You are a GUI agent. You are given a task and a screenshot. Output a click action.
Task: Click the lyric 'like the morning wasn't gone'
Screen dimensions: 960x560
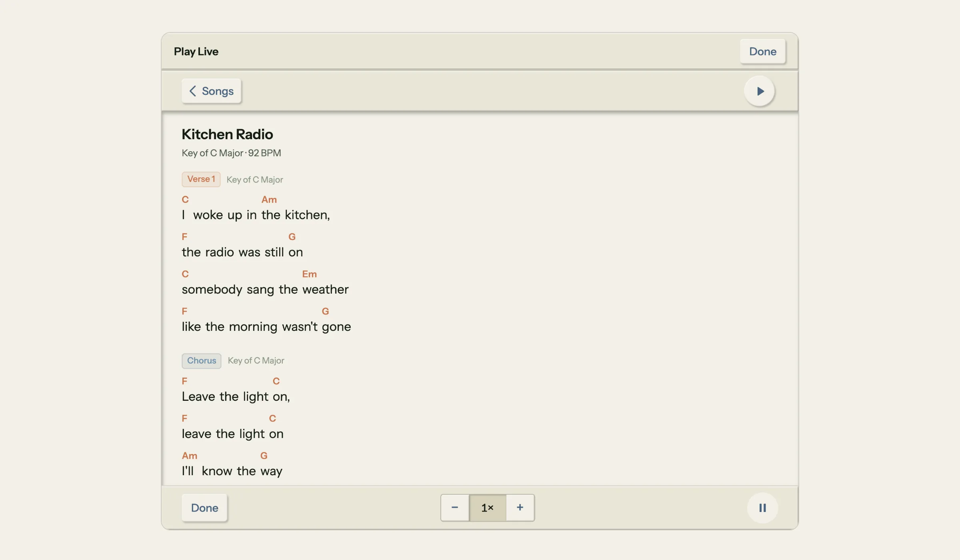point(266,327)
